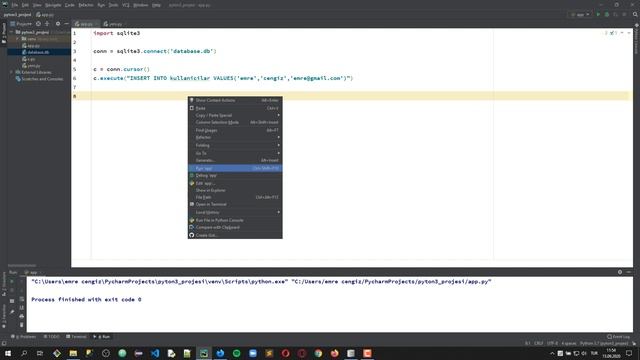Select Generate... in the context menu

coord(235,160)
